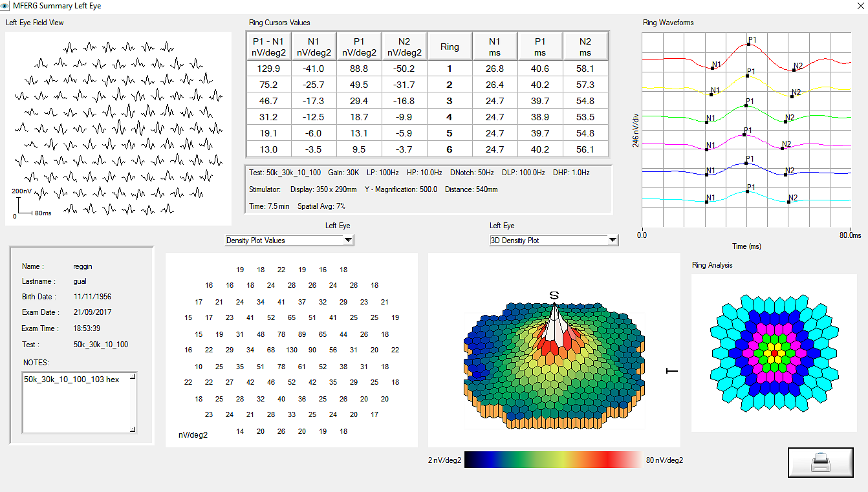This screenshot has height=492, width=868.
Task: Click the 'Ring' column header
Action: pyautogui.click(x=450, y=47)
